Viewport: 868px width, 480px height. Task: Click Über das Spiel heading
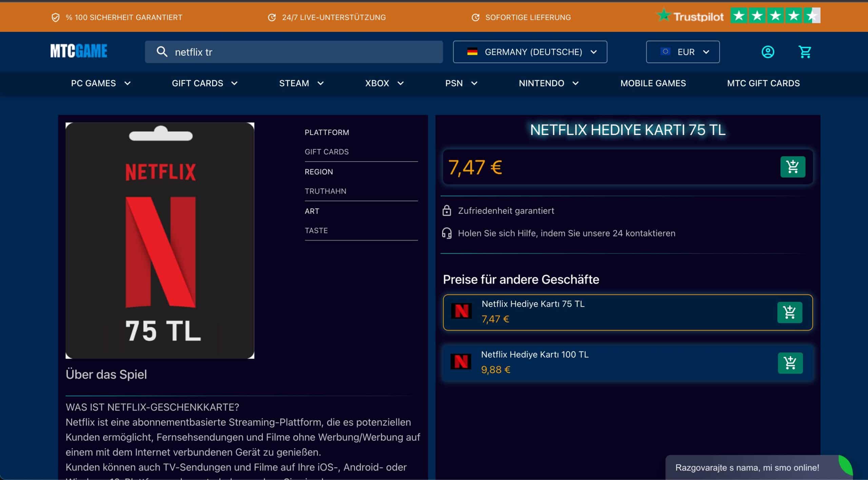(106, 375)
